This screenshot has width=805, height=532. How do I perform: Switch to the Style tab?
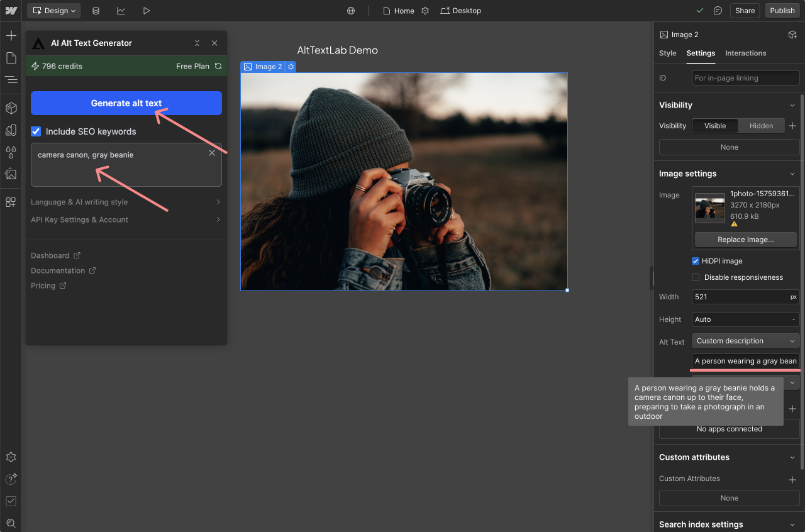coord(668,53)
